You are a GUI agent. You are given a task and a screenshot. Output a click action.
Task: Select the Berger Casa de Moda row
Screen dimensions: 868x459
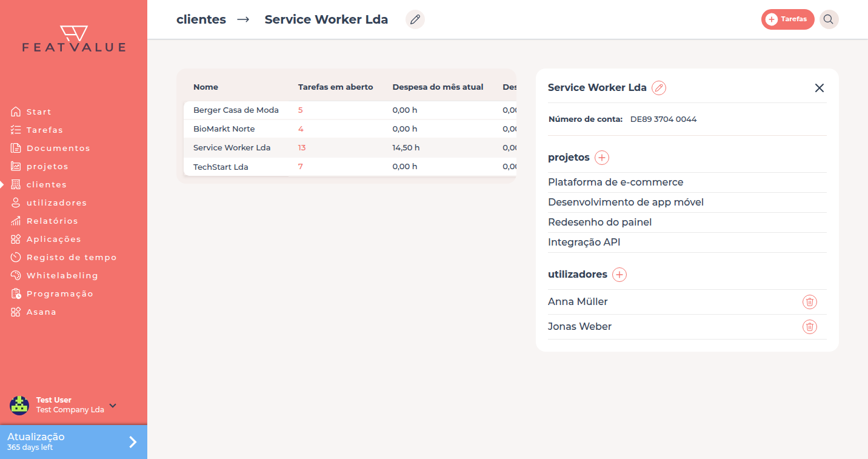click(350, 110)
